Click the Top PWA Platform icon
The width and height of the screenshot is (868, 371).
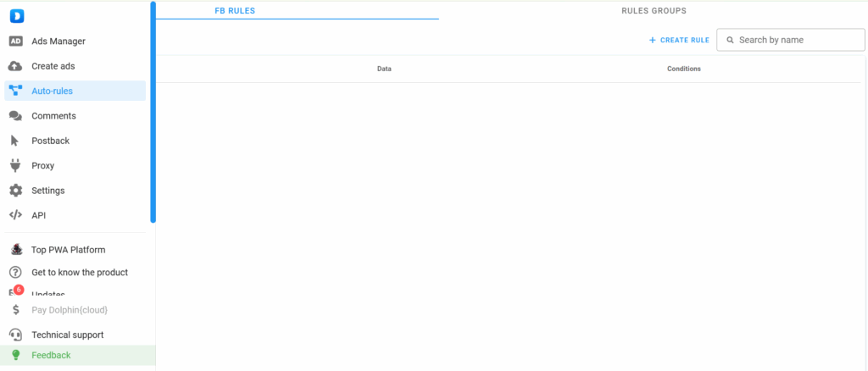pyautogui.click(x=16, y=249)
